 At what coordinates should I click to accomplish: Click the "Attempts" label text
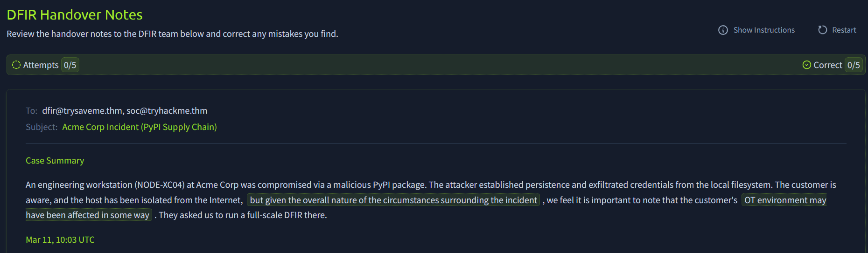pos(41,65)
